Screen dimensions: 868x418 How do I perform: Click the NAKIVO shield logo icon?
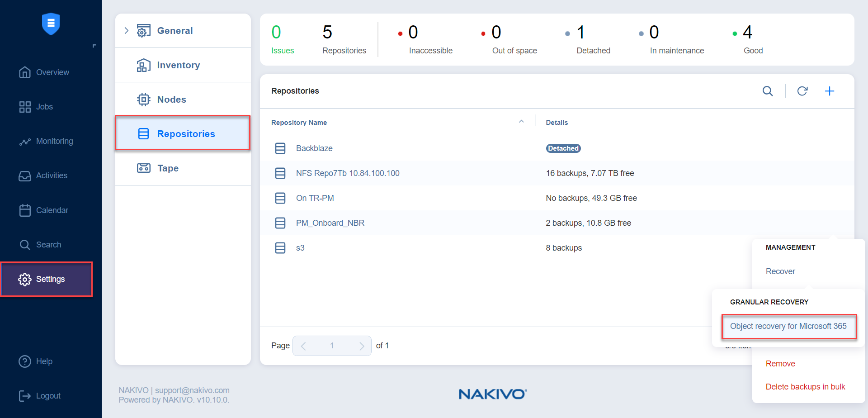pos(51,24)
